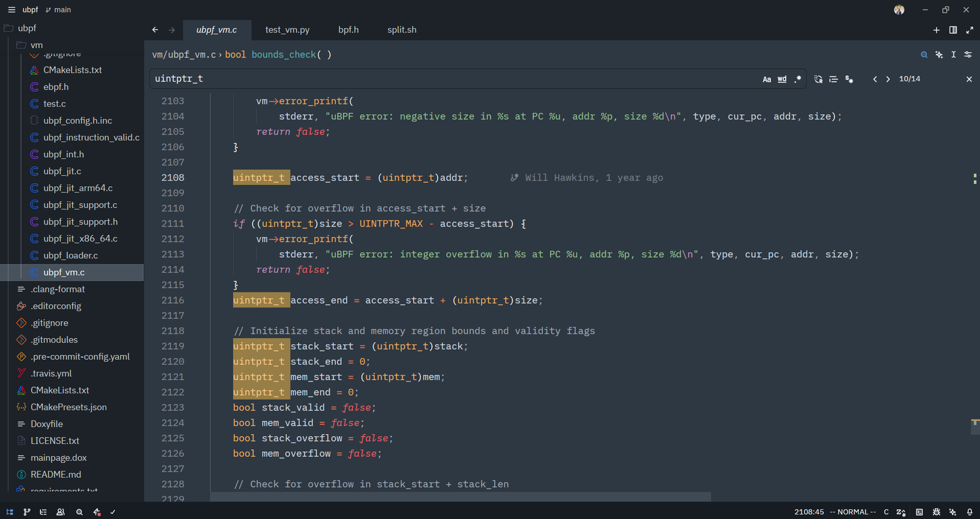Viewport: 980px width, 519px height.
Task: Open the AI agent panel in status bar
Action: click(953, 512)
